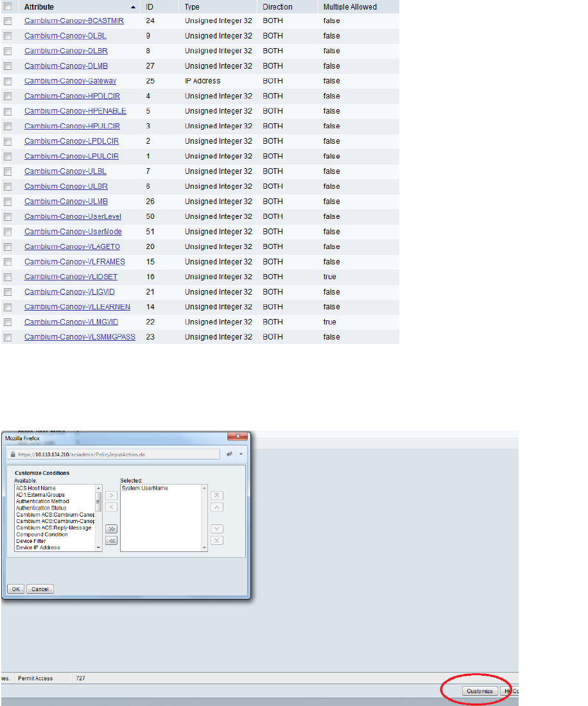Select Cambium ACS:Reply-Message in Available list
Viewport: 588px width, 706px height.
[x=53, y=528]
